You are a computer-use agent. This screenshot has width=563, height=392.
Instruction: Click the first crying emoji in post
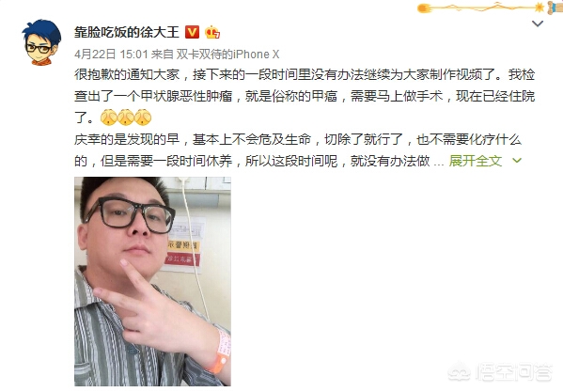click(108, 117)
